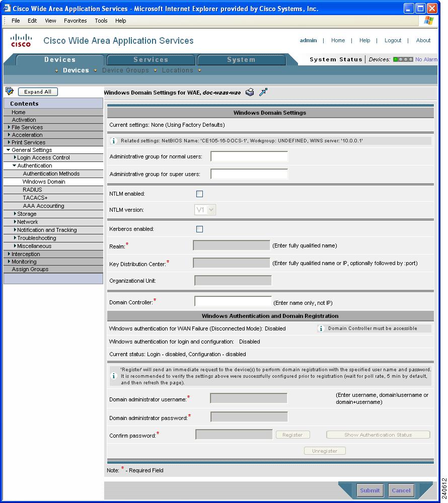Expand the Troubleshooting tree node
The width and height of the screenshot is (448, 503).
coord(15,238)
